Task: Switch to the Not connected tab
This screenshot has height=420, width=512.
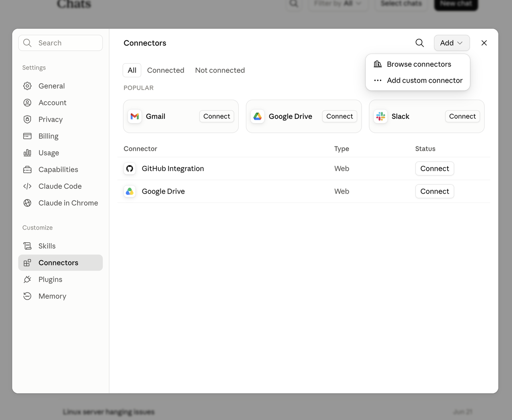Action: coord(220,70)
